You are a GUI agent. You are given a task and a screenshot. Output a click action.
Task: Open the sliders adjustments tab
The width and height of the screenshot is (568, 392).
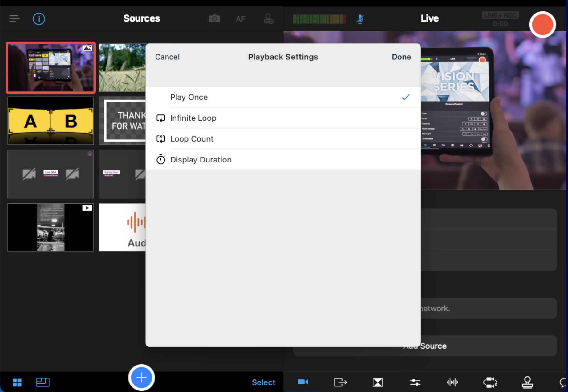[x=415, y=382]
